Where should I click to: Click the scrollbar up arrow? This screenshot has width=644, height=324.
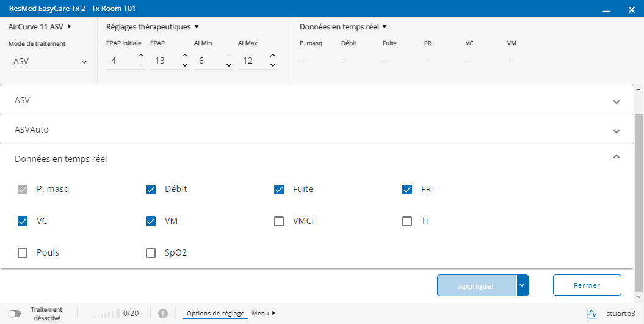(x=639, y=89)
